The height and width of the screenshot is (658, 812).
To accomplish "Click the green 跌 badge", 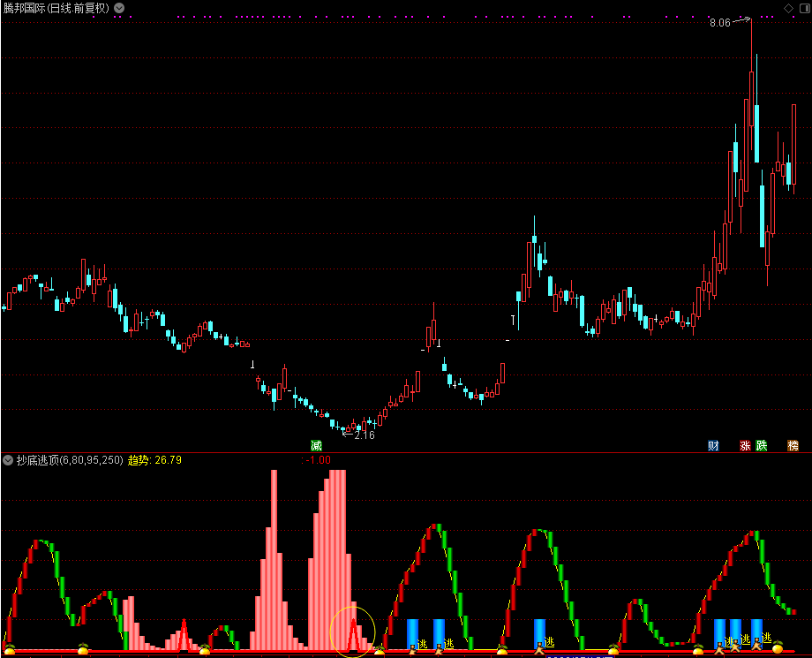I will point(761,445).
